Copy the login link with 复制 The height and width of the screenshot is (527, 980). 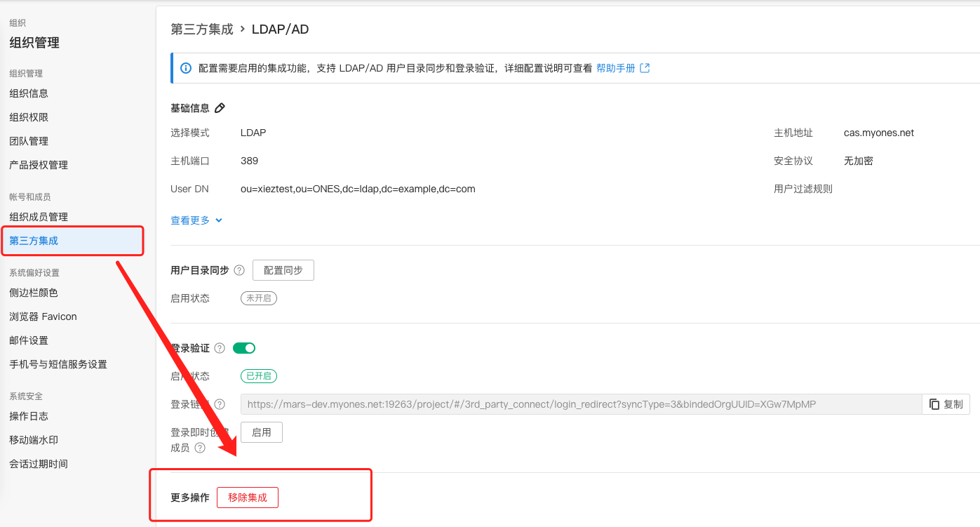click(x=946, y=404)
